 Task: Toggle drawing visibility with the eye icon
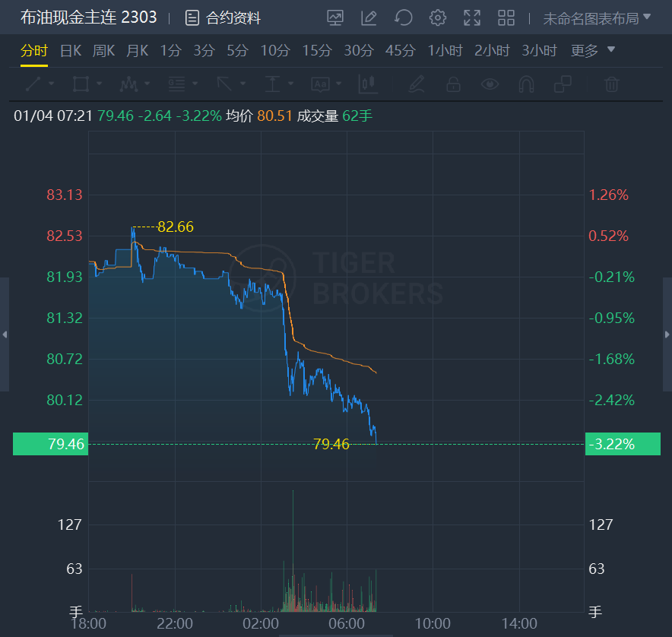(x=490, y=84)
